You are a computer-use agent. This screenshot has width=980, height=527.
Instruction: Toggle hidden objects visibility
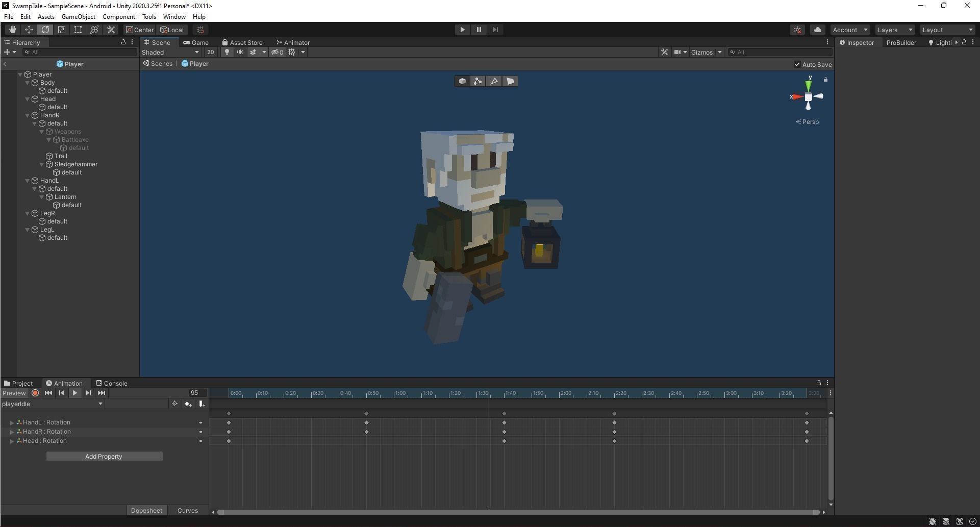point(277,52)
